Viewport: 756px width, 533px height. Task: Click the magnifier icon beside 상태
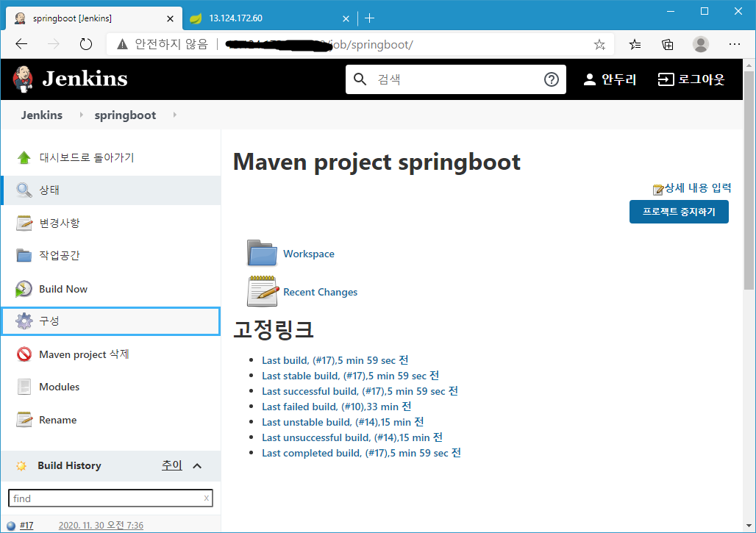click(24, 190)
